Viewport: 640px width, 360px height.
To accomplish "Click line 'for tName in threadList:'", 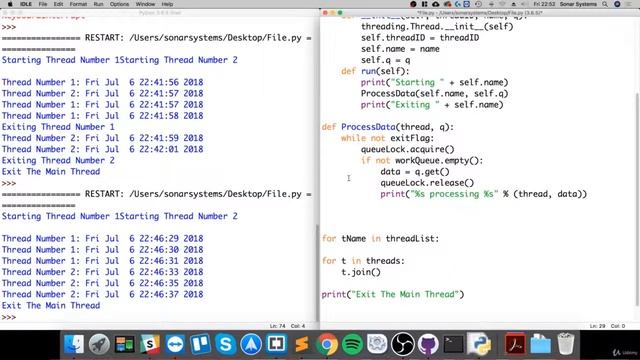I will 380,238.
